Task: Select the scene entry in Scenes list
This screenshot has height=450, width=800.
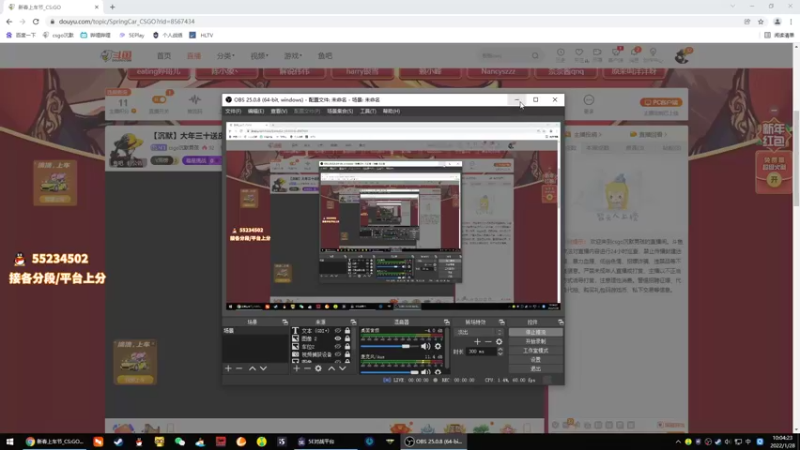Action: (255, 331)
